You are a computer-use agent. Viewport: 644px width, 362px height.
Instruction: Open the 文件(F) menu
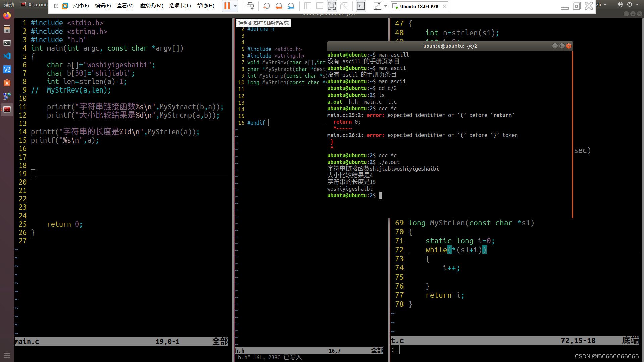coord(80,6)
